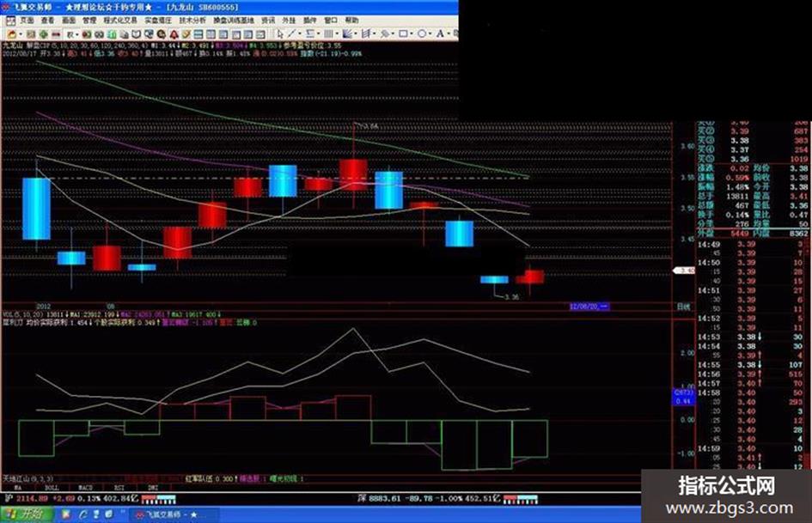
Task: Select the fan lines drawing tool
Action: [x=347, y=34]
